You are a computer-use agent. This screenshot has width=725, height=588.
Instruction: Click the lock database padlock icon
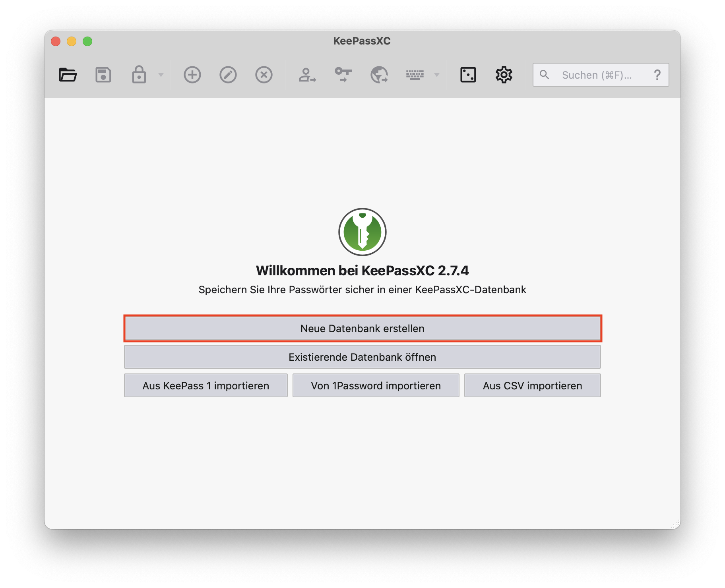(139, 75)
